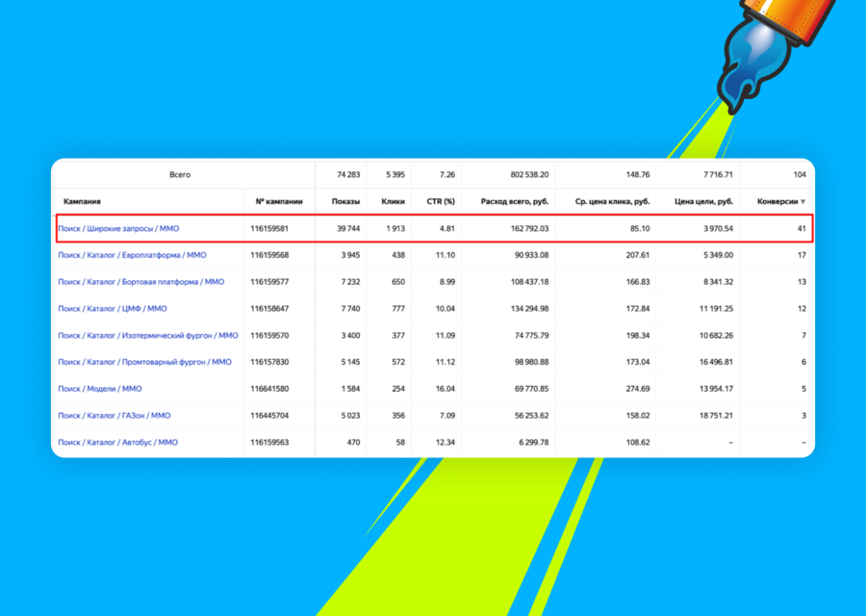Viewport: 866px width, 616px height.
Task: Open campaign Поиск / Каталог / ГАЗон / ММО
Action: pos(115,416)
